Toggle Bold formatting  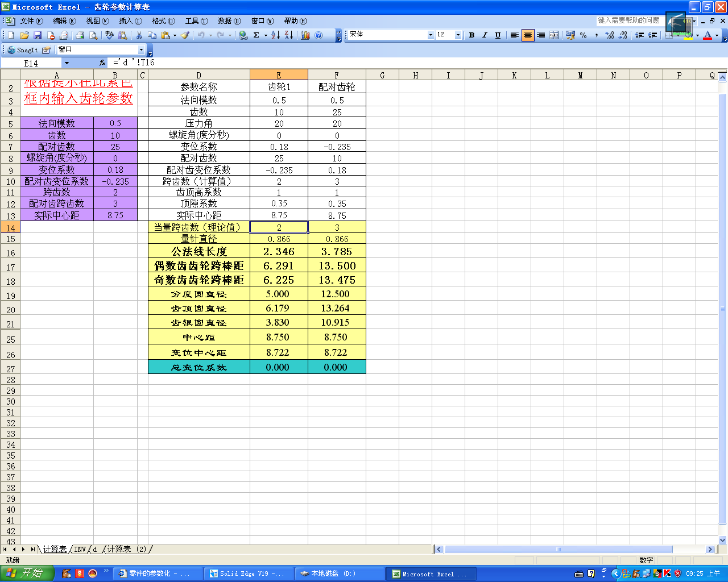pyautogui.click(x=471, y=35)
